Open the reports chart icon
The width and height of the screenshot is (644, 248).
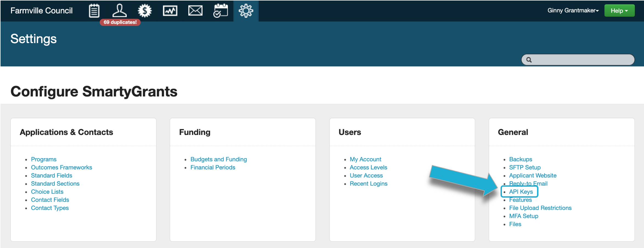[170, 11]
